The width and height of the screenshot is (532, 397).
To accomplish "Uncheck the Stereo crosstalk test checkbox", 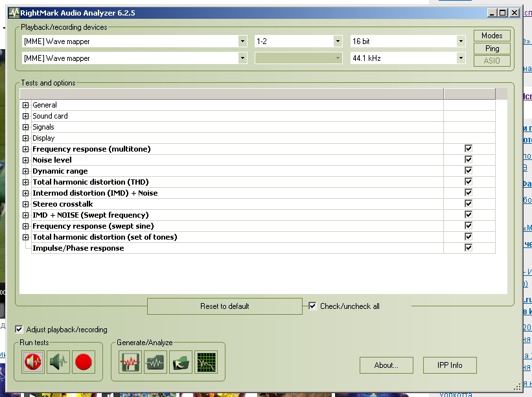I will pos(468,204).
